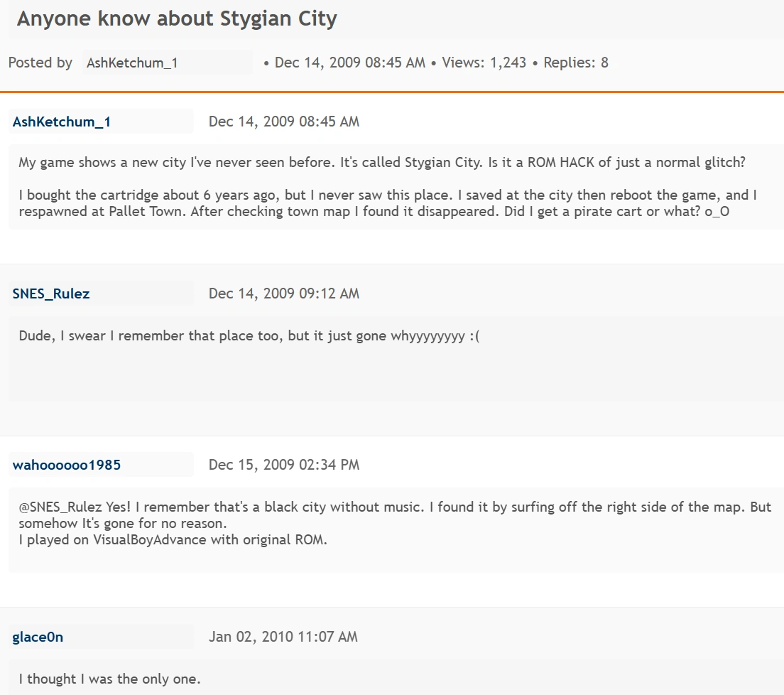Click the '@SNES_Rulez' mention in wahoooooo1985's reply
The image size is (784, 695).
click(x=61, y=507)
